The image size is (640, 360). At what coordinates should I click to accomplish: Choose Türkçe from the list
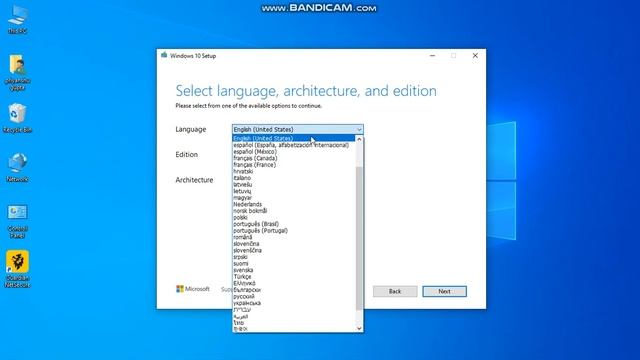(294, 276)
